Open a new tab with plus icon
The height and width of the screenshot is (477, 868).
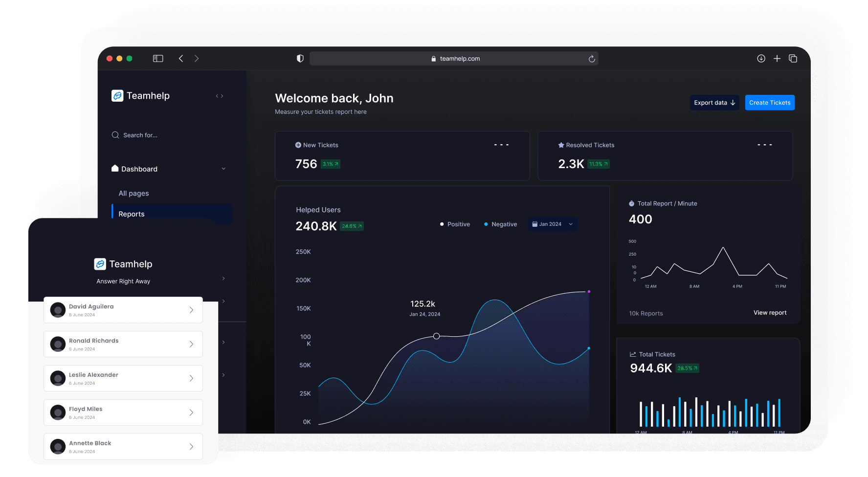click(x=777, y=59)
